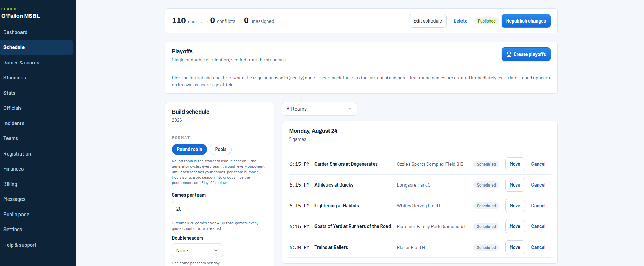
Task: Select the Round robin format
Action: 189,149
